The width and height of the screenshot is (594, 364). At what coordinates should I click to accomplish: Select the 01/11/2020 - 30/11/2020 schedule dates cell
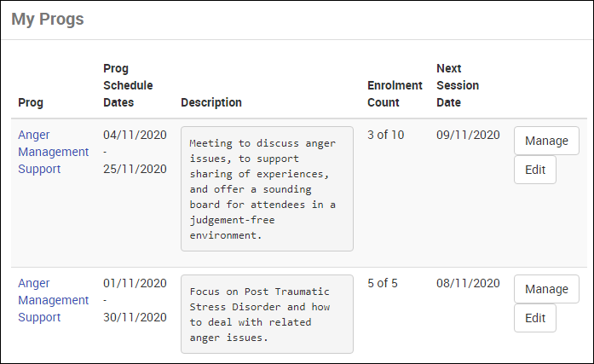[135, 300]
